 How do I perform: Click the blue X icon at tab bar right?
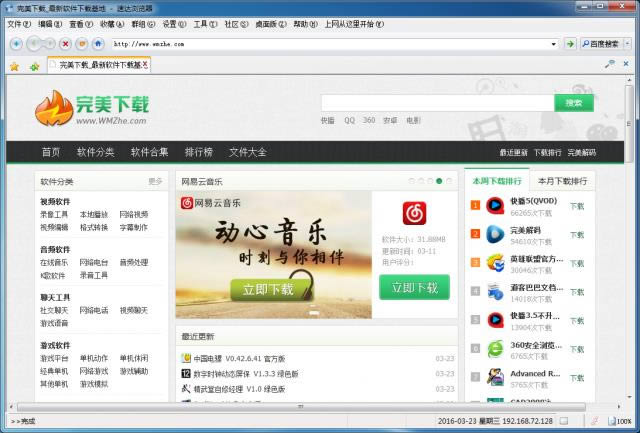click(626, 64)
